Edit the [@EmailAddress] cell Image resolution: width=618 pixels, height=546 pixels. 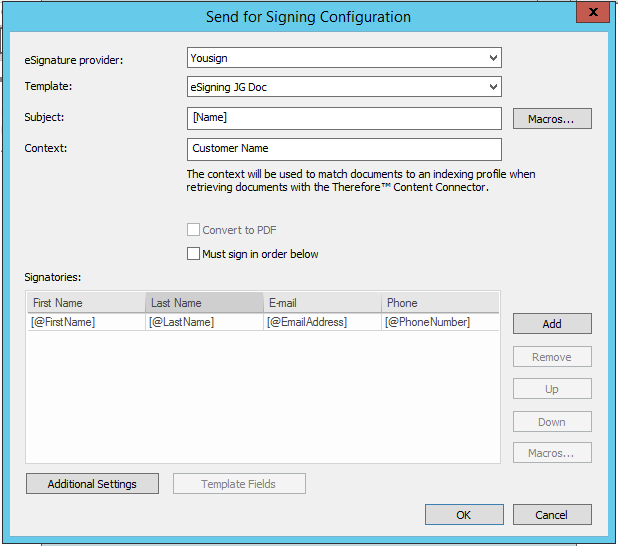[x=321, y=322]
